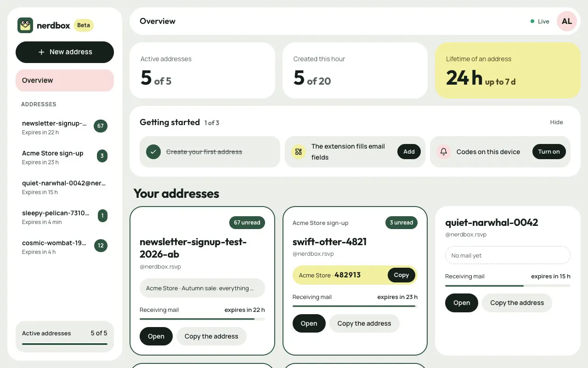Viewport: 588px width, 368px height.
Task: Click the nerdbox owl logo icon
Action: coord(25,25)
